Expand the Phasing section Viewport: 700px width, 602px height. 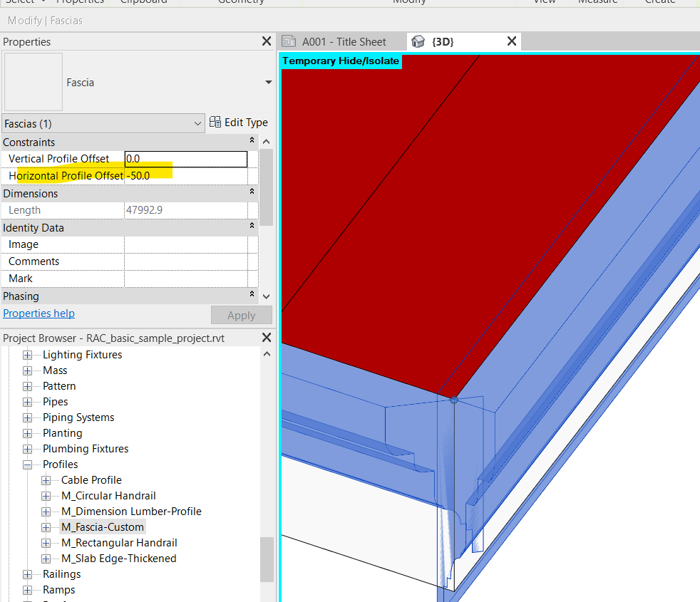click(x=251, y=294)
